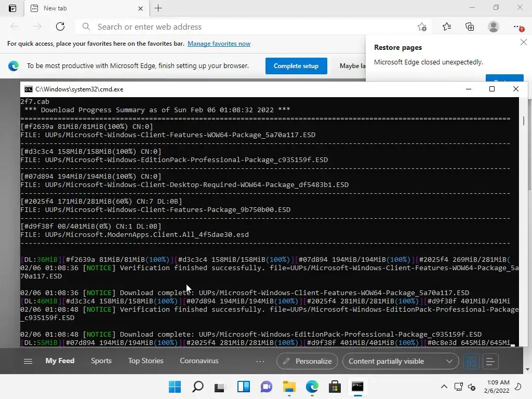The image size is (532, 399).
Task: Open Chat from the taskbar
Action: click(x=267, y=387)
